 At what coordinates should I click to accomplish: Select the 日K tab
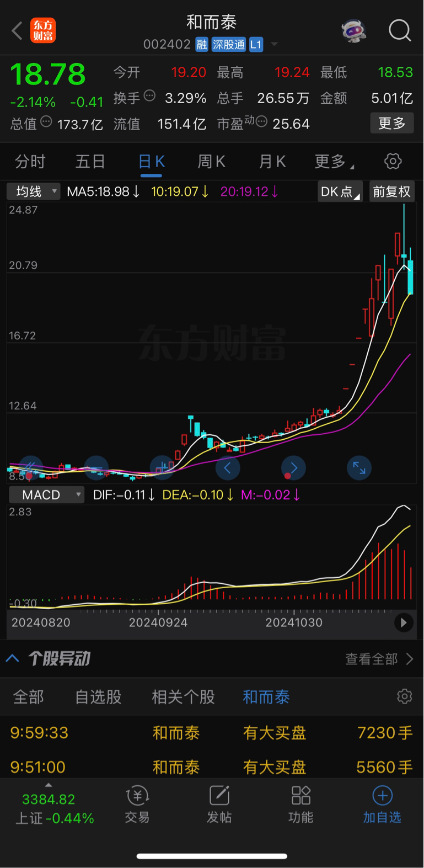pos(151,162)
